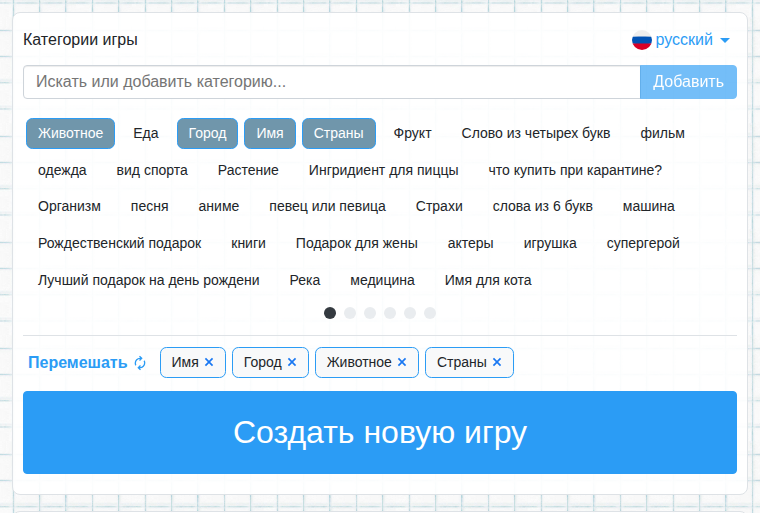Go to fourth category page dot
The width and height of the screenshot is (760, 513).
tap(390, 313)
